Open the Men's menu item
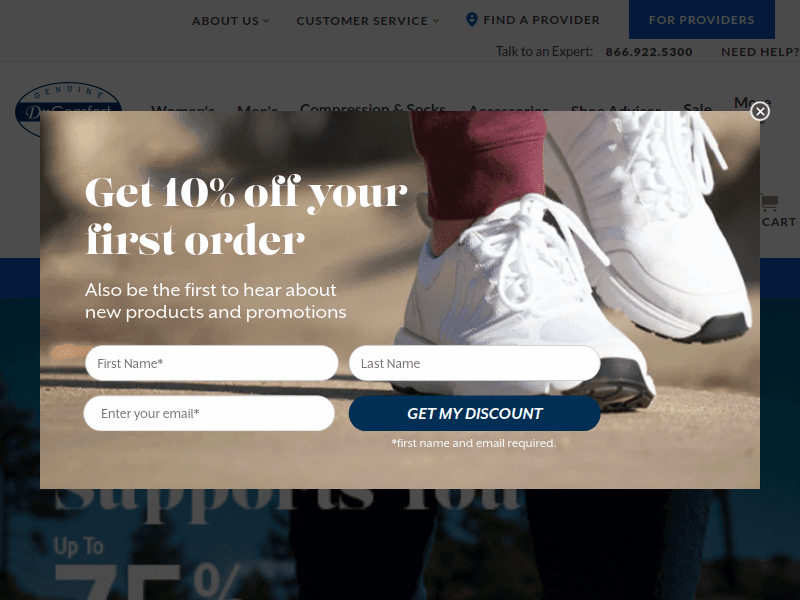The width and height of the screenshot is (800, 600). click(x=257, y=108)
